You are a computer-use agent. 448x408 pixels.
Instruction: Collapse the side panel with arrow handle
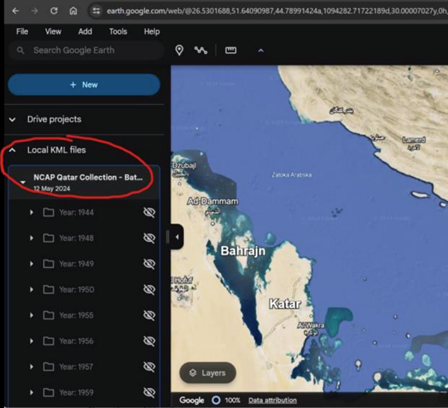[x=177, y=237]
